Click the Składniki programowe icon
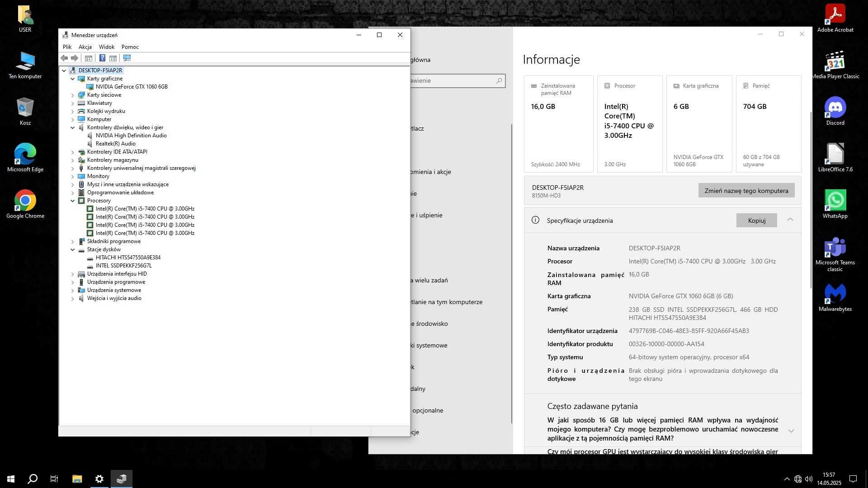Viewport: 868px width, 488px height. (x=81, y=241)
